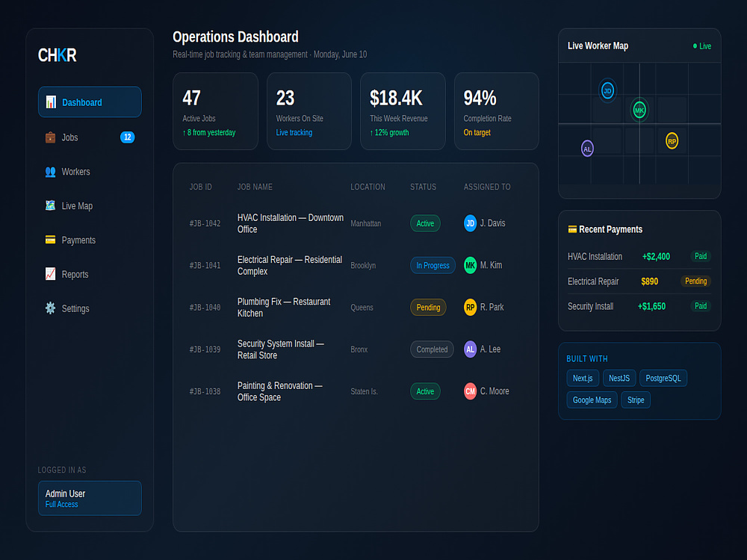Click the green Live indicator dot

[x=695, y=46]
